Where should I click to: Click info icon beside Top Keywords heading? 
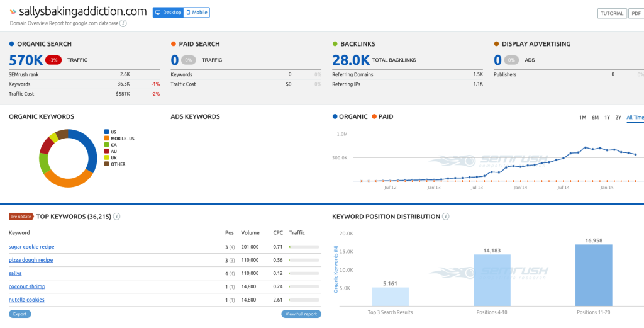(116, 216)
